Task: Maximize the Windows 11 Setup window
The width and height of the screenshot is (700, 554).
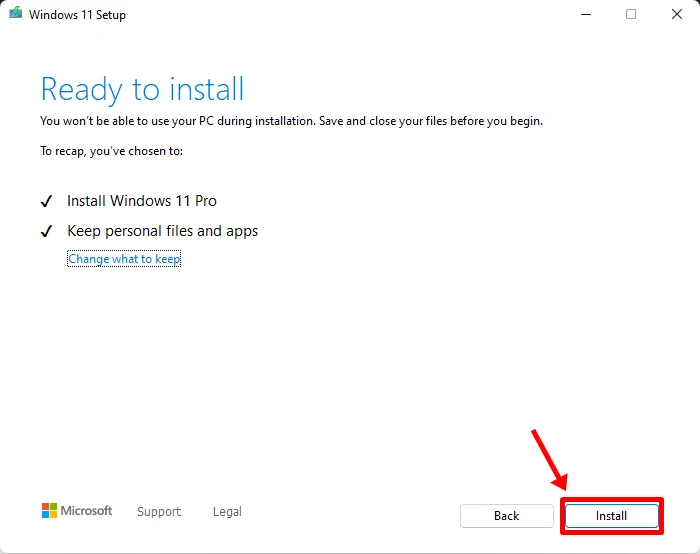Action: (631, 14)
